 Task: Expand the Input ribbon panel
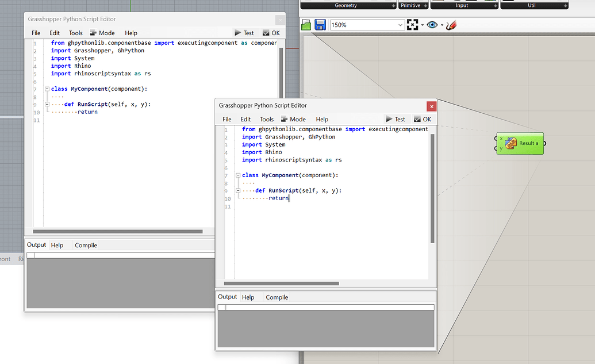[495, 6]
